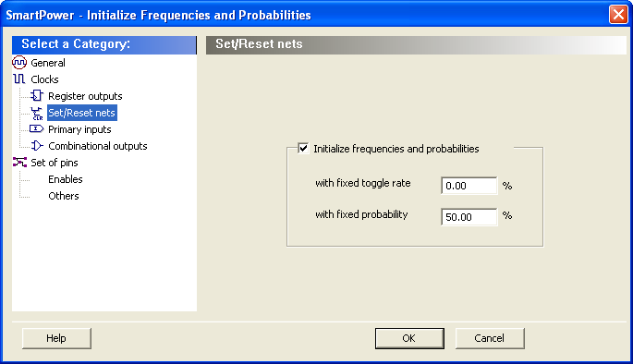Select Primary inputs category
The width and height of the screenshot is (633, 364).
point(79,129)
